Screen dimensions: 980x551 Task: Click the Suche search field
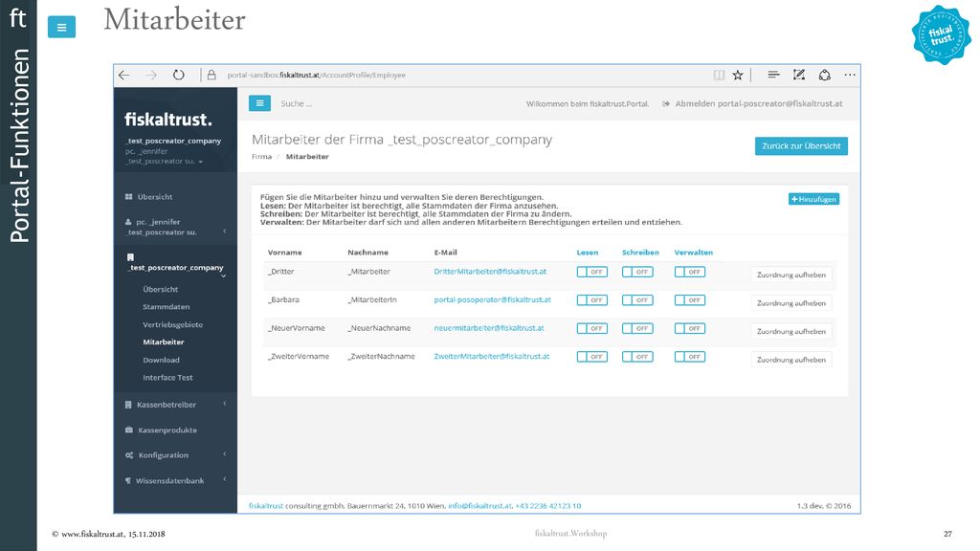click(x=297, y=103)
